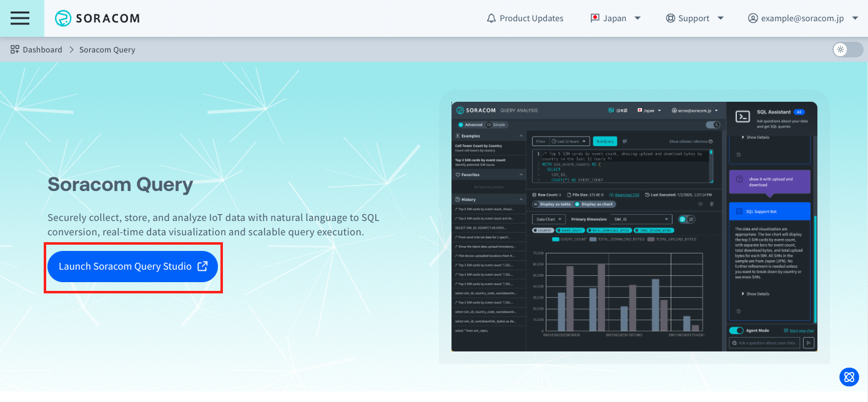Open the Primary Dimension SIM_ID dropdown
The height and width of the screenshot is (402, 868).
click(x=641, y=219)
